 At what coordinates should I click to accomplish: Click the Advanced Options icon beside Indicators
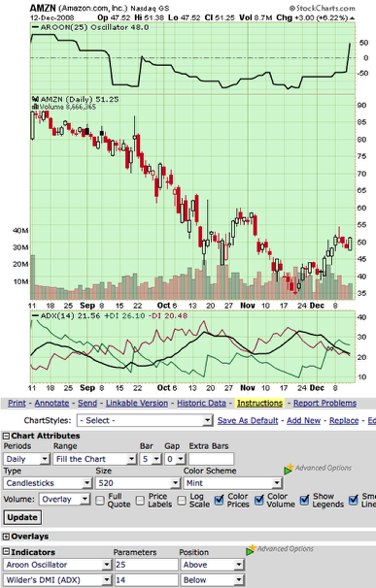pos(251,550)
